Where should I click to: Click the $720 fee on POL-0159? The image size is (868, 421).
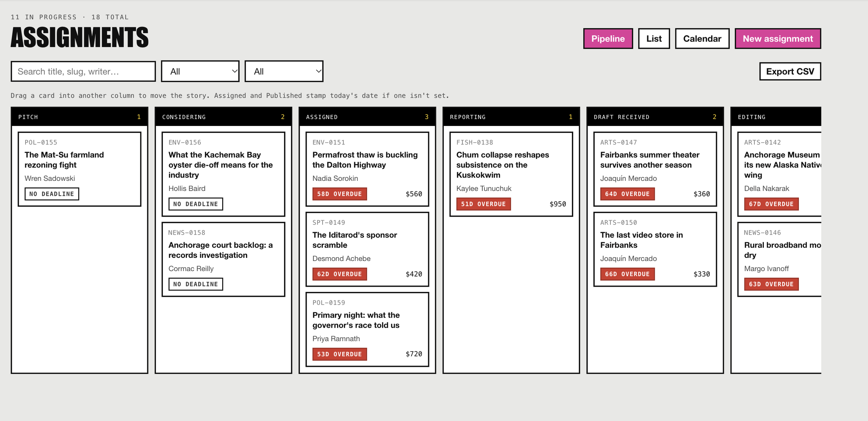coord(414,354)
